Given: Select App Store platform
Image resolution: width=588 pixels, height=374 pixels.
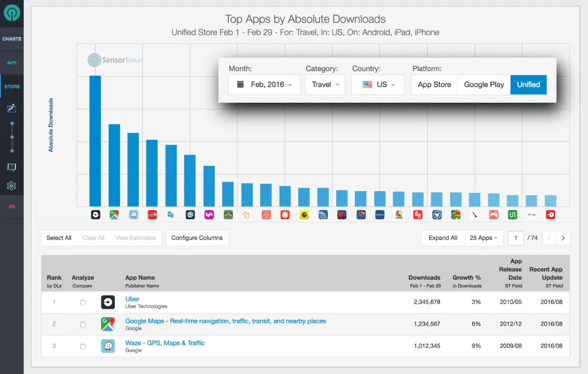Looking at the screenshot, I should click(434, 84).
